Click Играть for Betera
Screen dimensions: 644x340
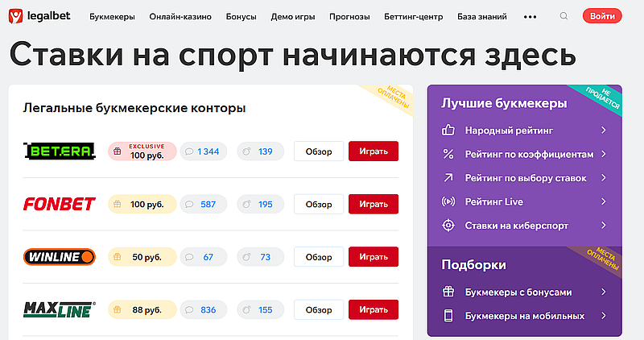click(x=374, y=151)
